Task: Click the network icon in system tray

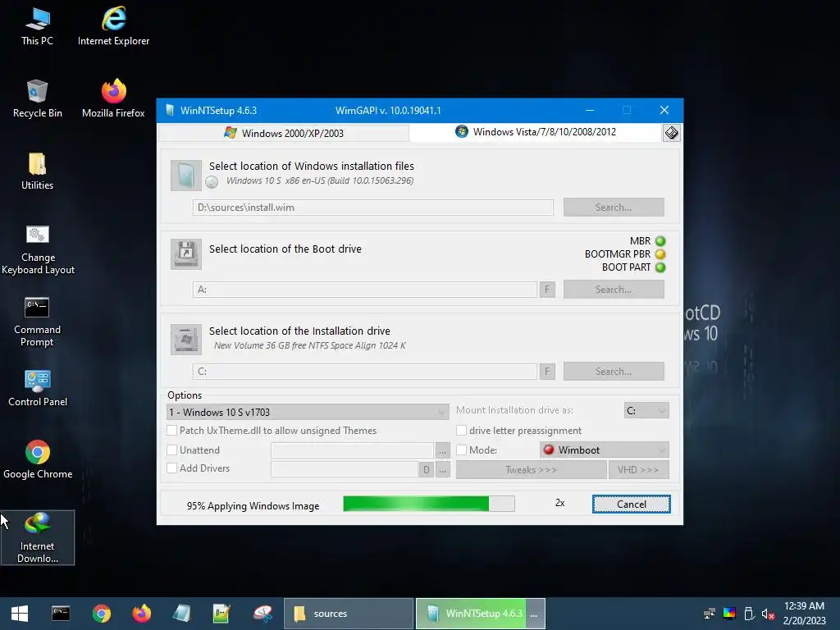Action: point(710,614)
